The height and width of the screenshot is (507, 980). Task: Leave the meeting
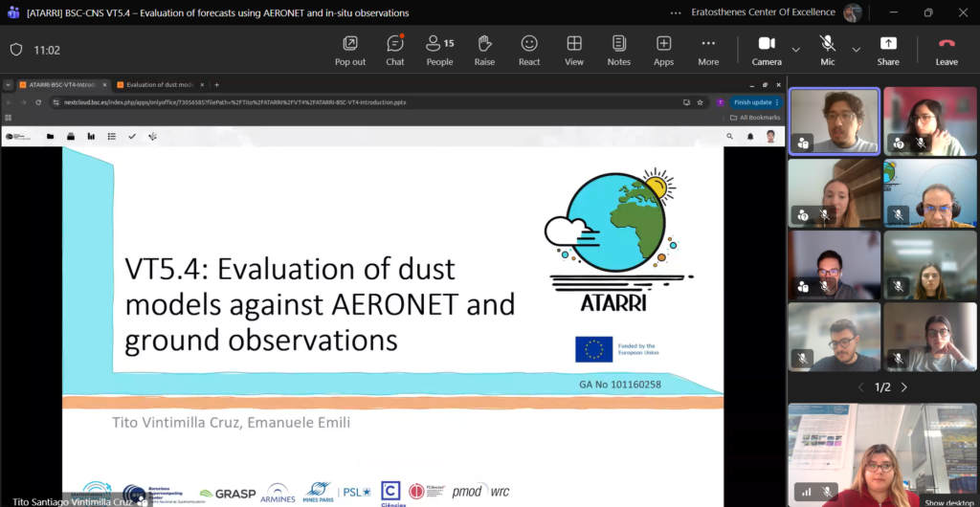click(947, 50)
